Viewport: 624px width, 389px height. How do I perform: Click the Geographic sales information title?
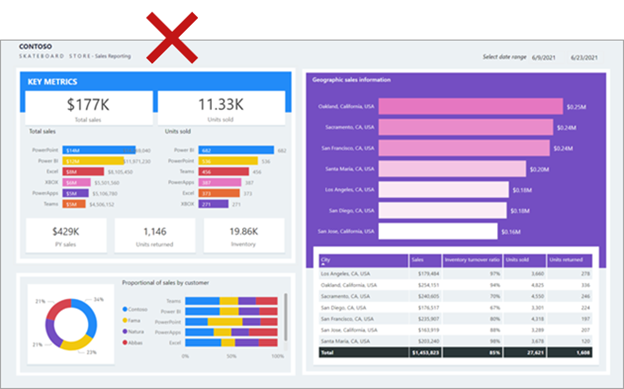point(351,80)
